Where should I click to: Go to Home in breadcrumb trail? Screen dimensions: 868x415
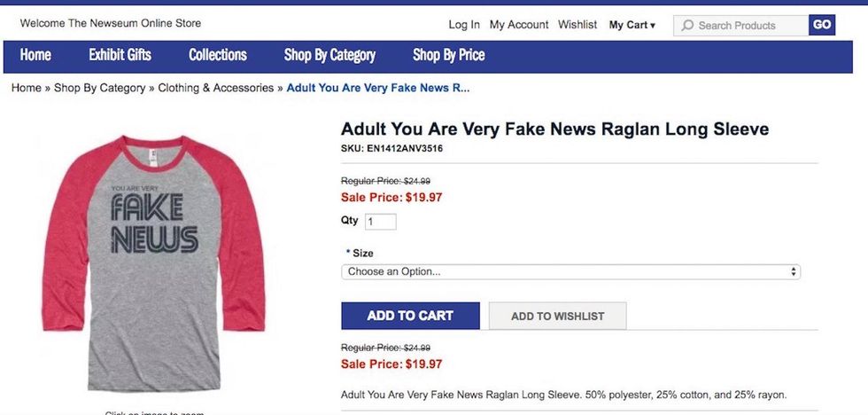pyautogui.click(x=26, y=88)
